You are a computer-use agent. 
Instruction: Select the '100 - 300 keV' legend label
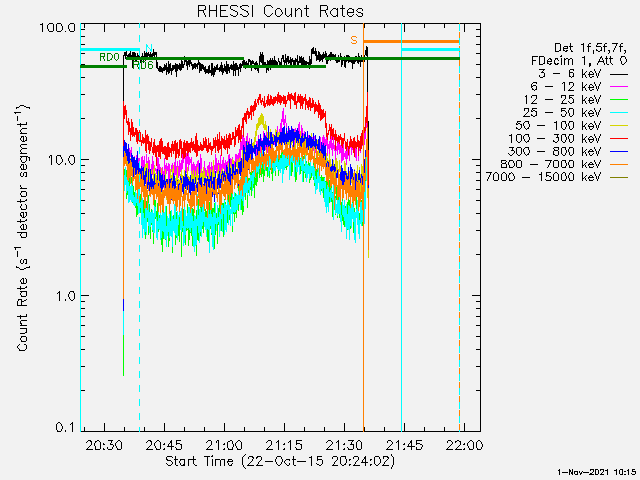pos(554,138)
